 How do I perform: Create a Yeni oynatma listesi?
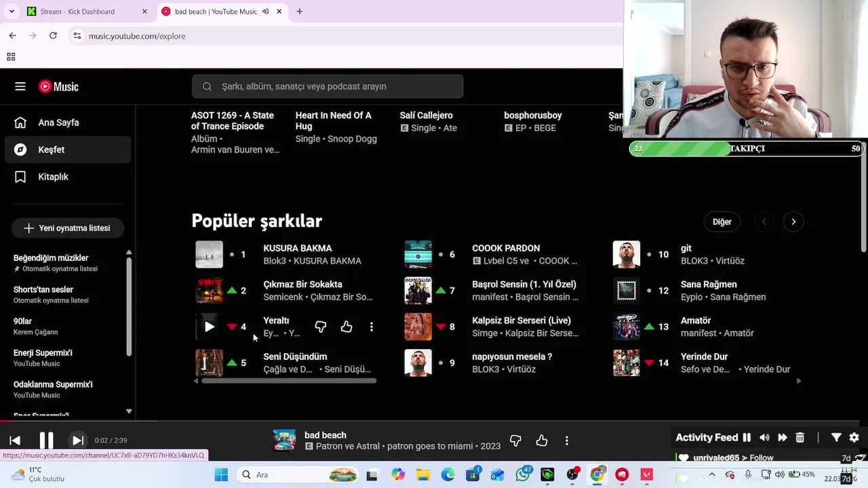click(x=67, y=228)
